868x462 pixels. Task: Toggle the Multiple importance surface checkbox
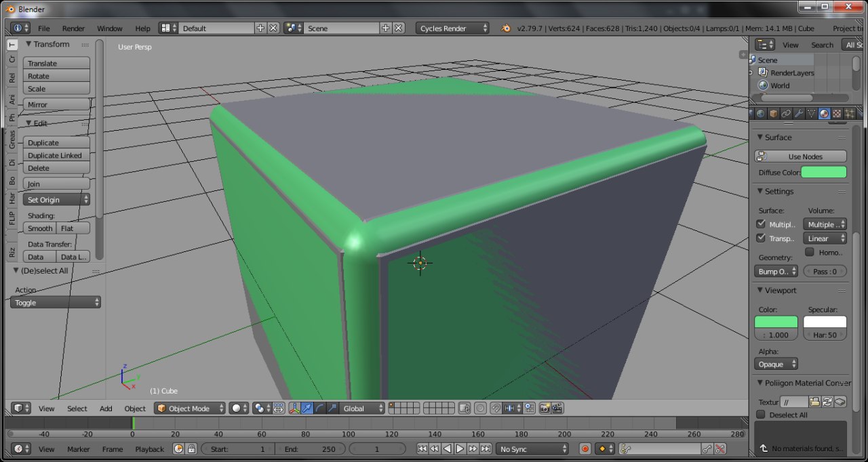pos(761,224)
